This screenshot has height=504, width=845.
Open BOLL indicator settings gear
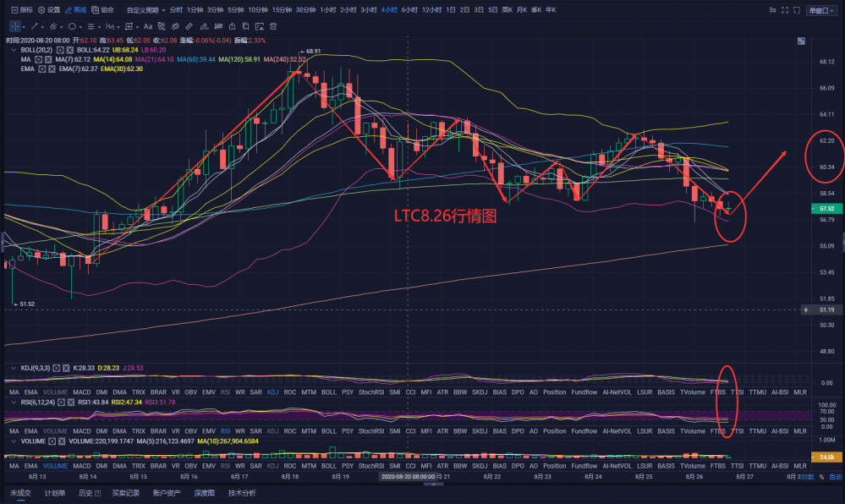pyautogui.click(x=60, y=50)
